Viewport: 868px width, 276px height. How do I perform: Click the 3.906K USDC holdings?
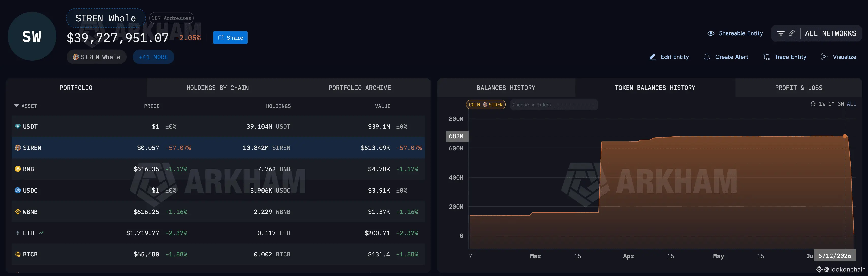[x=270, y=191]
